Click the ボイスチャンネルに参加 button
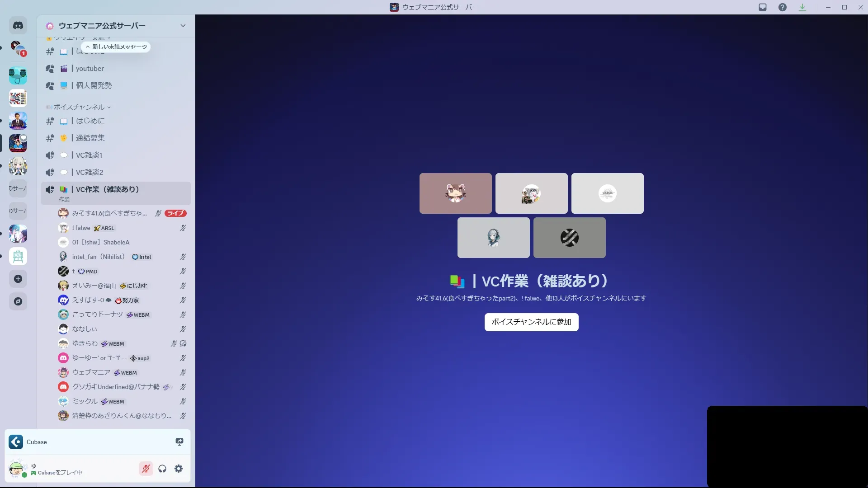Viewport: 868px width, 488px height. click(531, 322)
